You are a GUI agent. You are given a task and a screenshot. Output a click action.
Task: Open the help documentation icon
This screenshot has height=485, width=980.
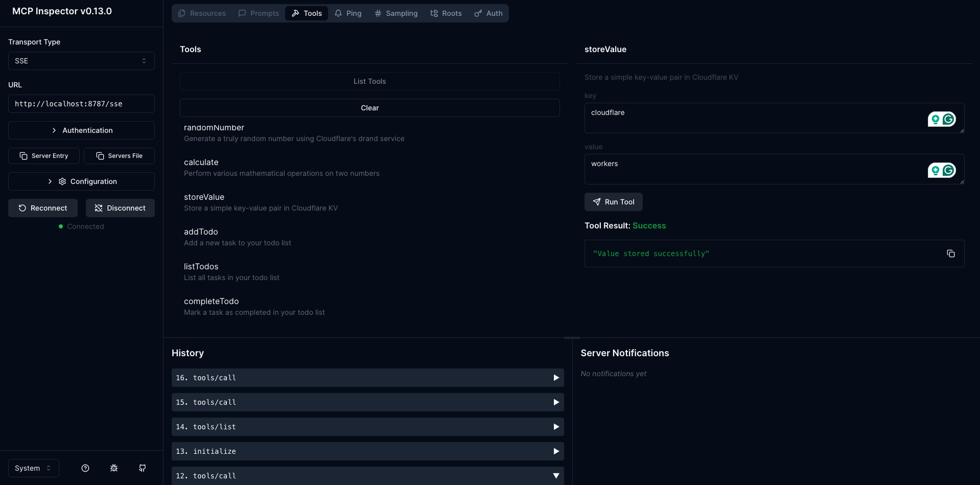[x=85, y=468]
